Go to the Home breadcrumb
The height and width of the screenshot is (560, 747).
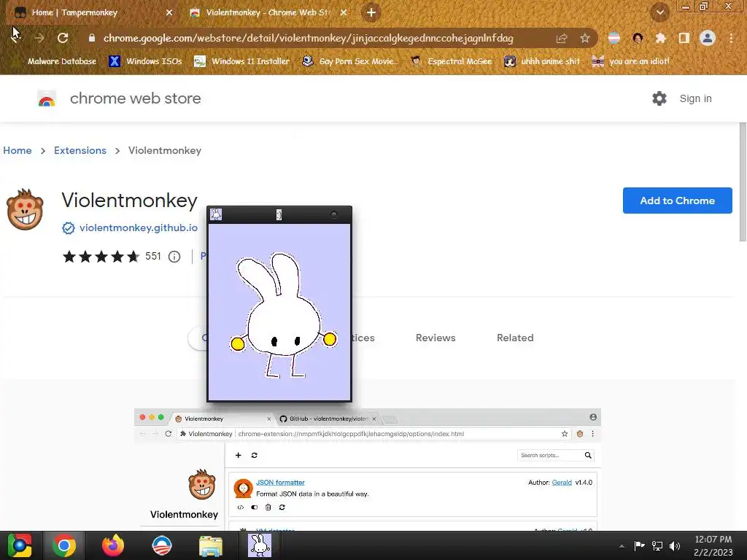(18, 150)
